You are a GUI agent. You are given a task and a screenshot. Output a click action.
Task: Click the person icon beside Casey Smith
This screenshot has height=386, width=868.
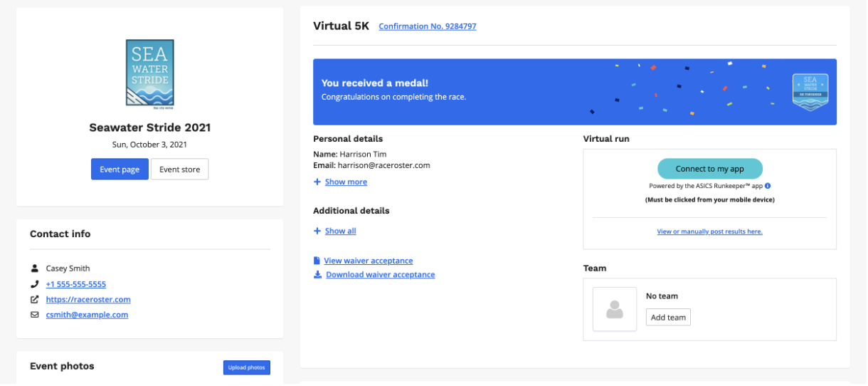click(34, 268)
